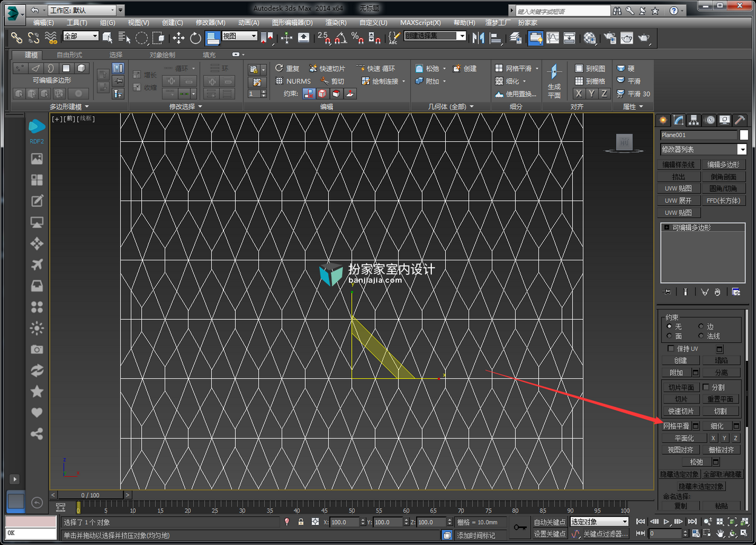Switch to the Create command panel

[x=663, y=120]
